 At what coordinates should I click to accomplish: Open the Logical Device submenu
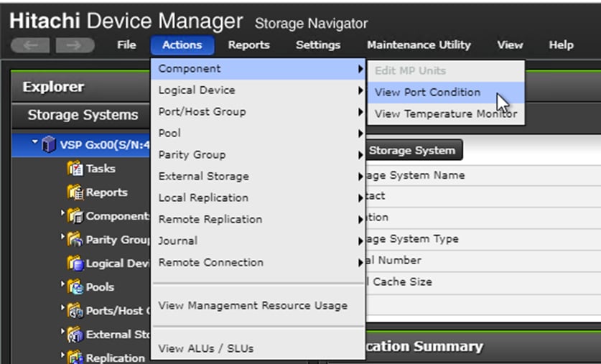[258, 90]
